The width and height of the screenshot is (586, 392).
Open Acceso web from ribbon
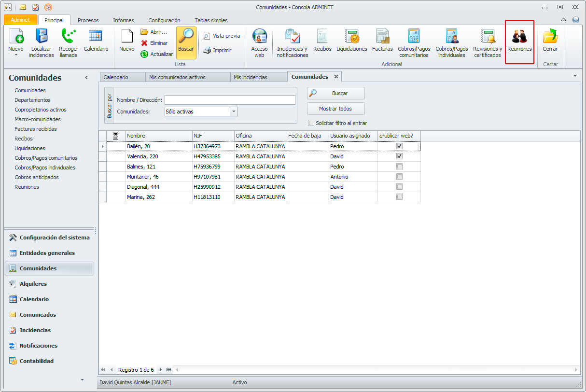click(259, 37)
